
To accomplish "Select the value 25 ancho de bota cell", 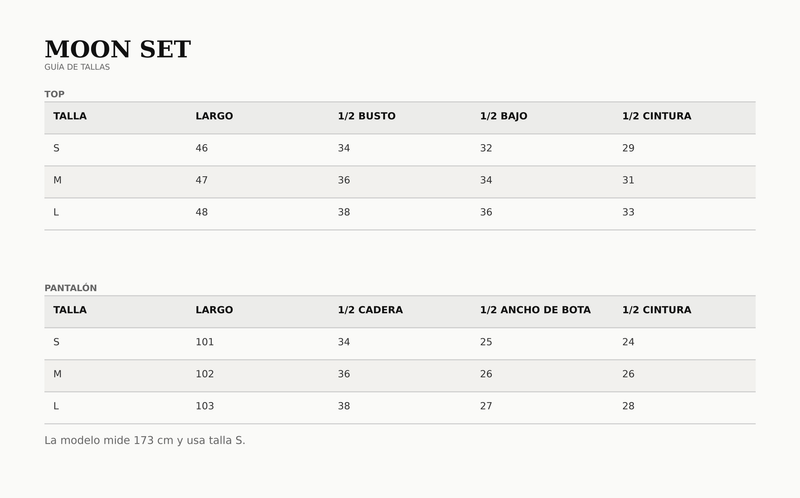I will [x=486, y=342].
